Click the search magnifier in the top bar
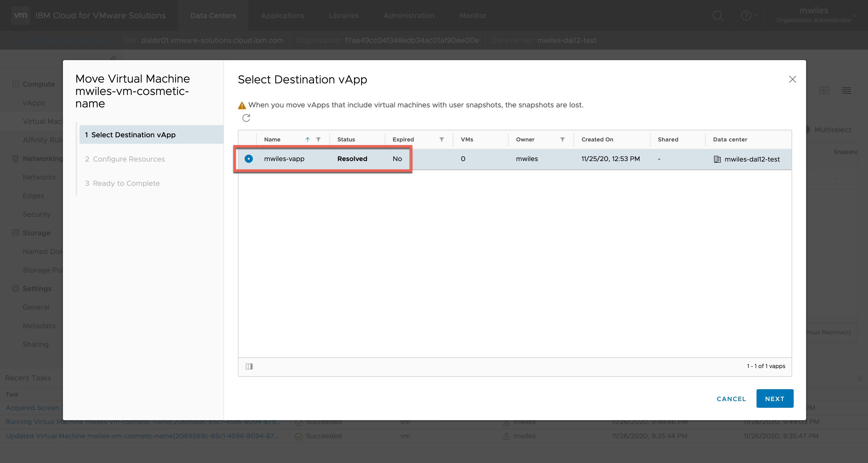Screen dimensions: 868x463 click(718, 15)
